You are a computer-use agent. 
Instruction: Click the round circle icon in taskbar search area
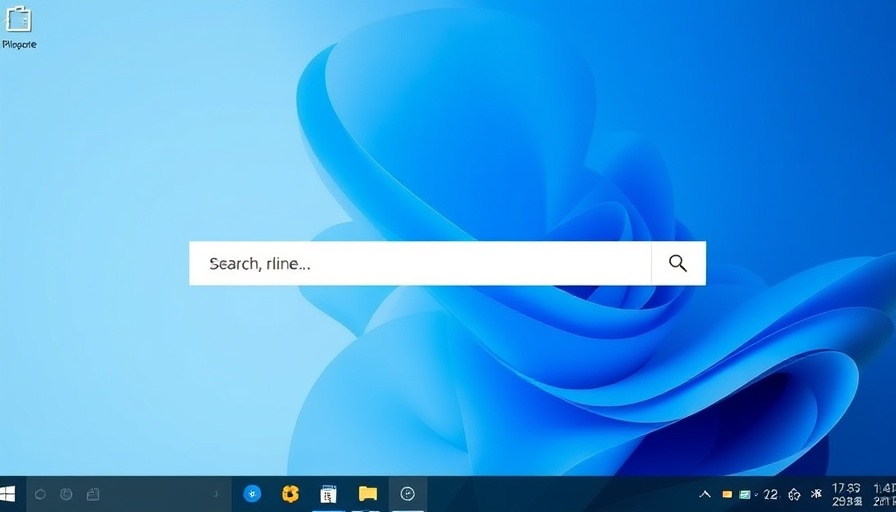(x=40, y=494)
